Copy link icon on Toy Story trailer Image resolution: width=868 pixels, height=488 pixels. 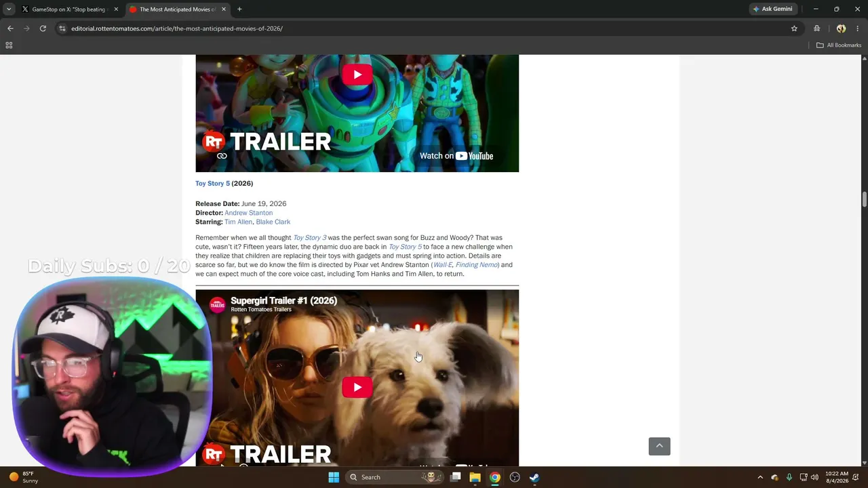pos(222,156)
